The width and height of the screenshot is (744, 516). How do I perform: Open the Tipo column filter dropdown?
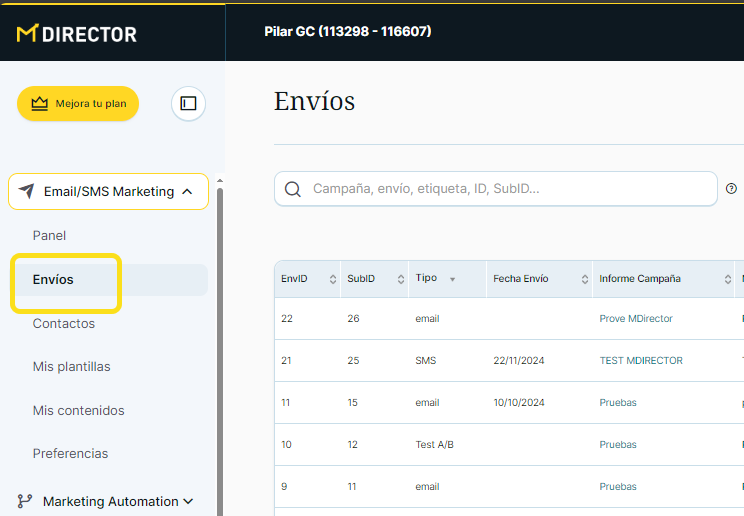(452, 280)
